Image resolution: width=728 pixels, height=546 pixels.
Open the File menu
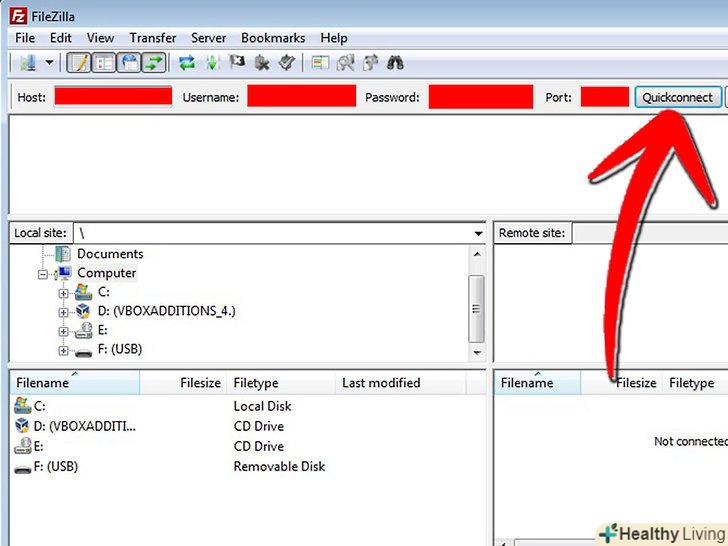coord(25,38)
